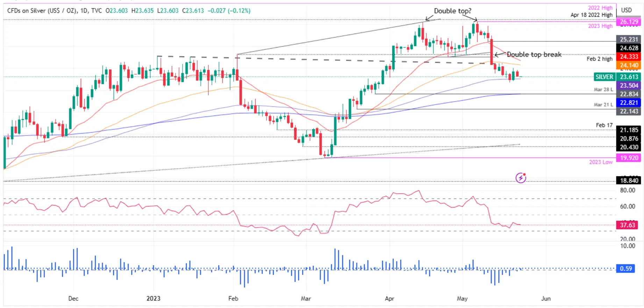Click the 'Mar 21 L' label
Screen dimensions: 644x308
click(603, 105)
